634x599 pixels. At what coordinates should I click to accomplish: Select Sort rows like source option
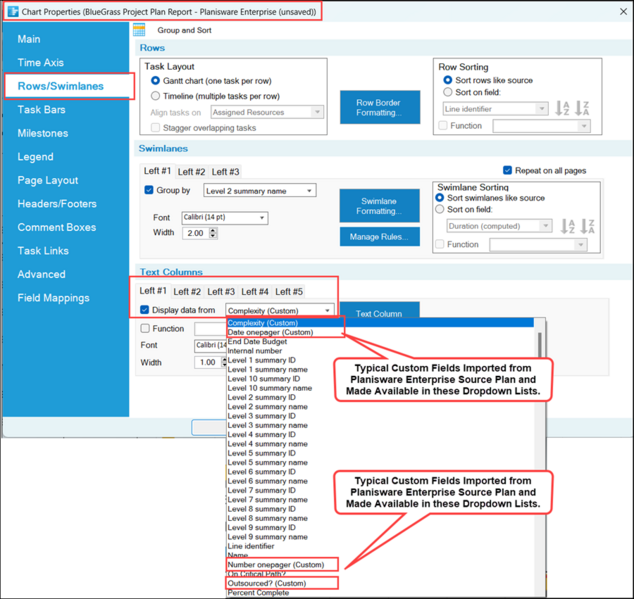(x=448, y=80)
